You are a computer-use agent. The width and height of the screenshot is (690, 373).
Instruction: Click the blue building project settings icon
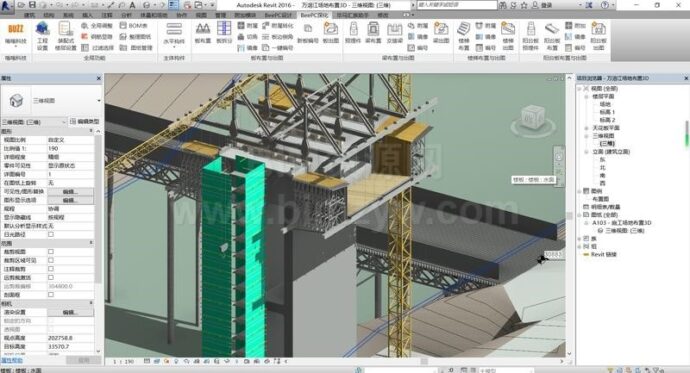(x=42, y=36)
